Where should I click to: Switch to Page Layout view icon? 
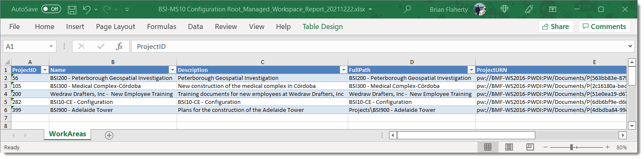pyautogui.click(x=509, y=147)
